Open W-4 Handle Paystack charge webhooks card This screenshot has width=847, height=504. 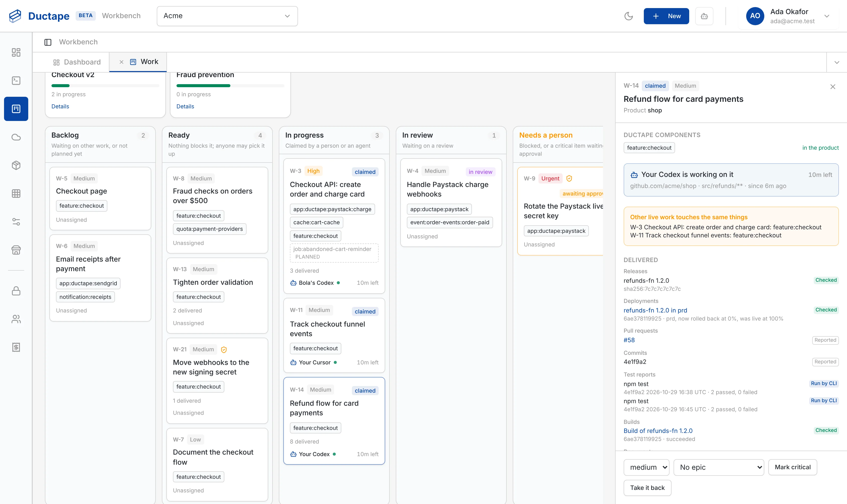451,202
